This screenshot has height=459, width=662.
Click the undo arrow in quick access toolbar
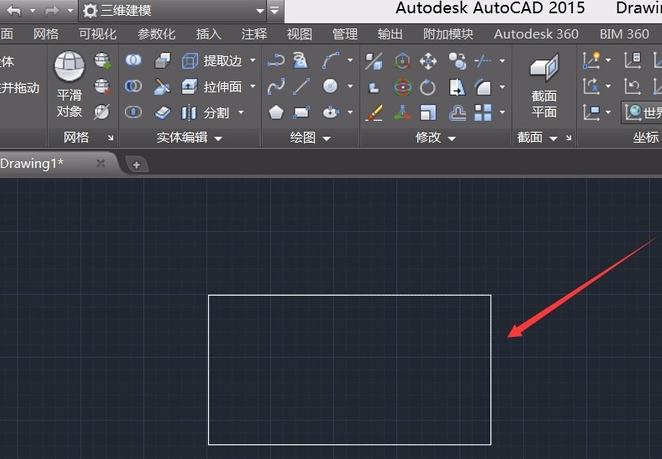tap(14, 10)
